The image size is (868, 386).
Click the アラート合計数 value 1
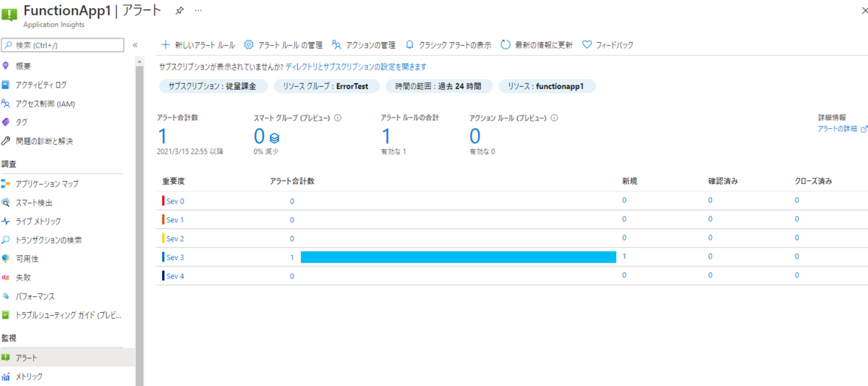[x=162, y=136]
